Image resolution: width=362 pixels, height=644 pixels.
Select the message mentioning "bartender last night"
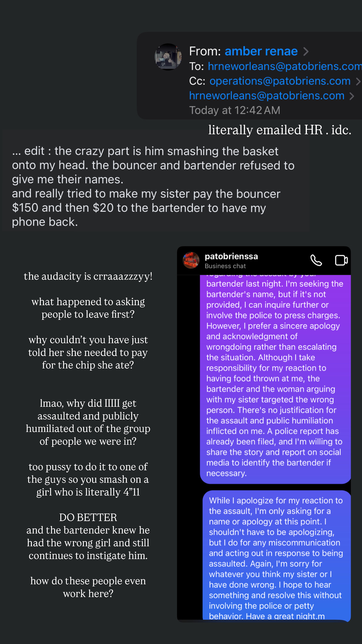275,378
